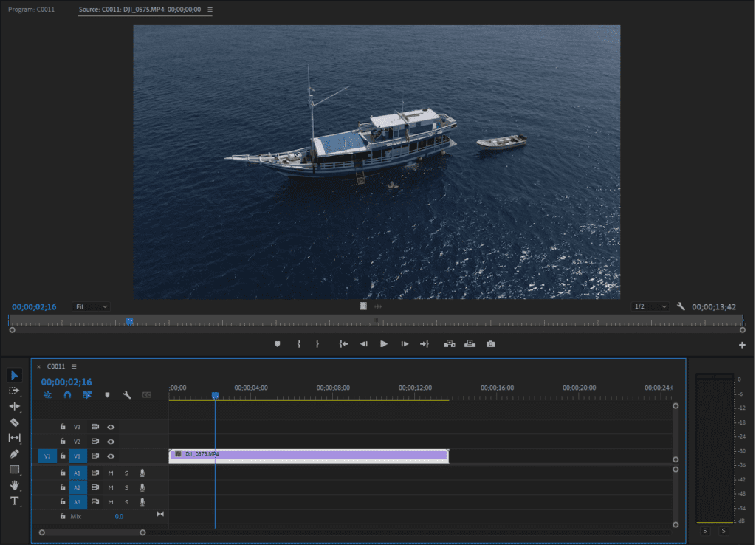Click the timeline playhead timecode field
Screen dimensions: 756x545
[66, 382]
